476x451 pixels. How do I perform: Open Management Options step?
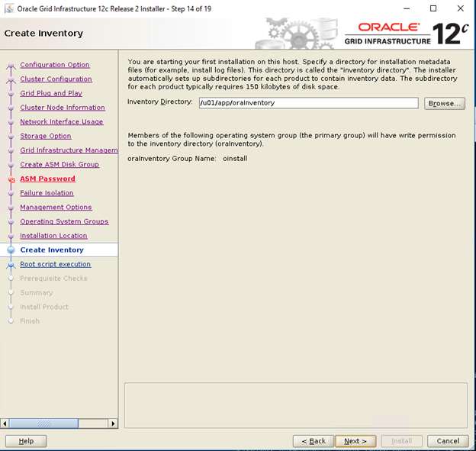point(56,207)
